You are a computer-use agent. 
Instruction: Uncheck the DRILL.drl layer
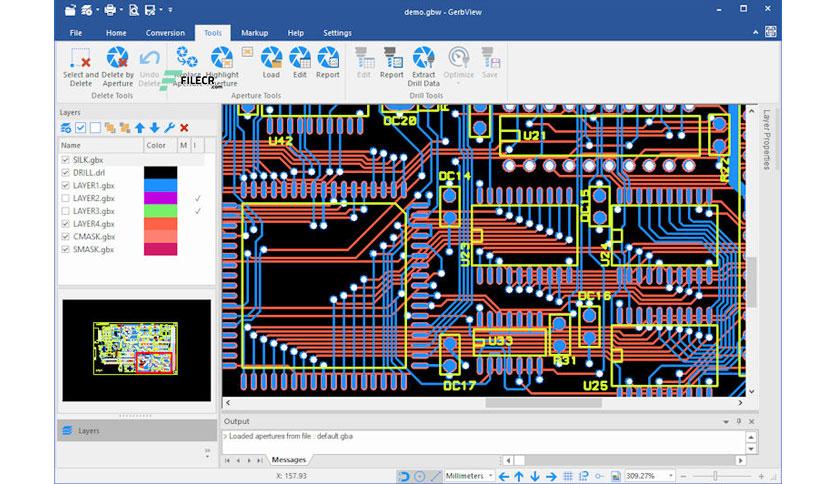(66, 173)
